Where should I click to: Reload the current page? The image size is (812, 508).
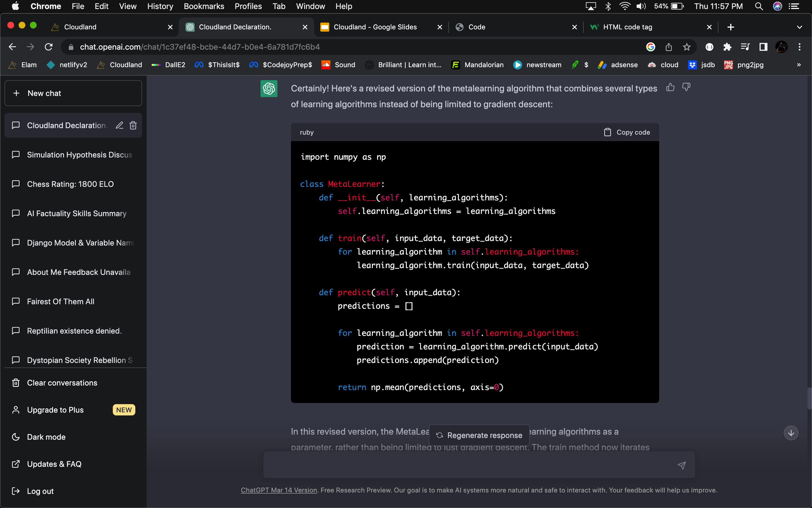pos(49,47)
